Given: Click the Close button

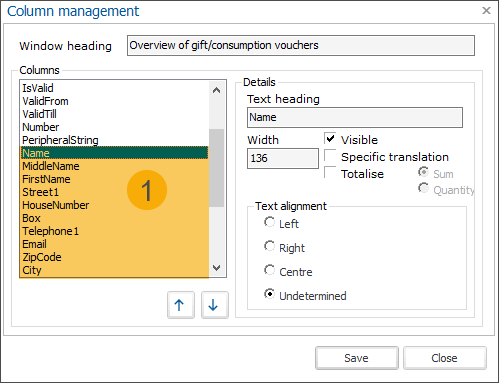Looking at the screenshot, I should click(x=445, y=358).
